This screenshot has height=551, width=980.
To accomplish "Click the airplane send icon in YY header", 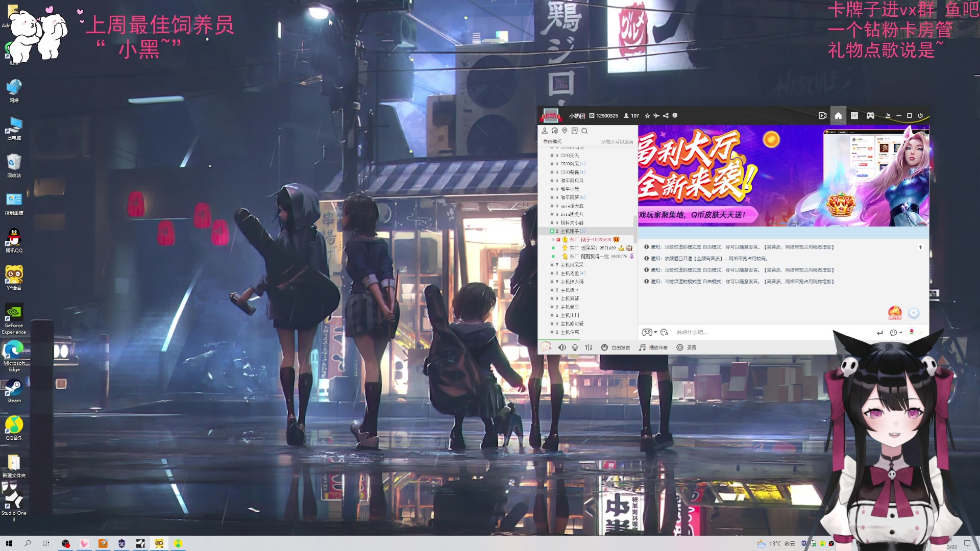I will tap(656, 116).
